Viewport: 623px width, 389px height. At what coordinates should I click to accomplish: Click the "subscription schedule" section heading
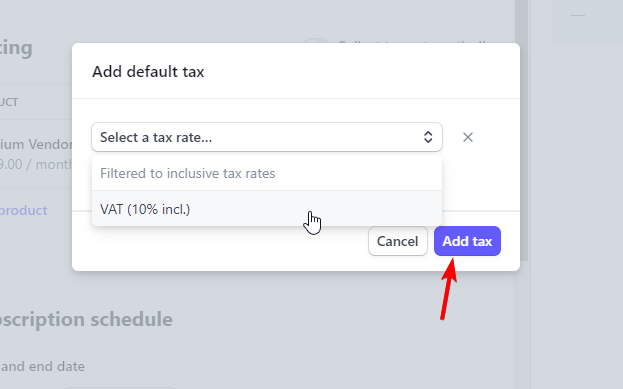point(86,319)
